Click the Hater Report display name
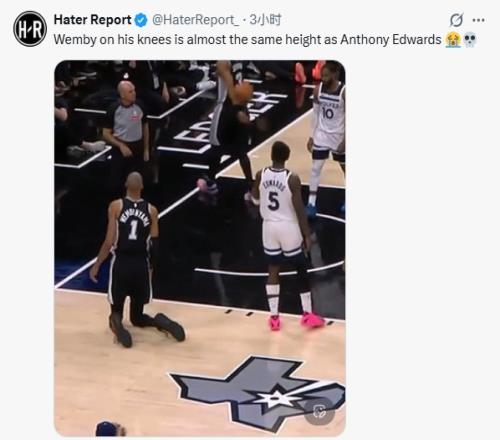 (93, 20)
